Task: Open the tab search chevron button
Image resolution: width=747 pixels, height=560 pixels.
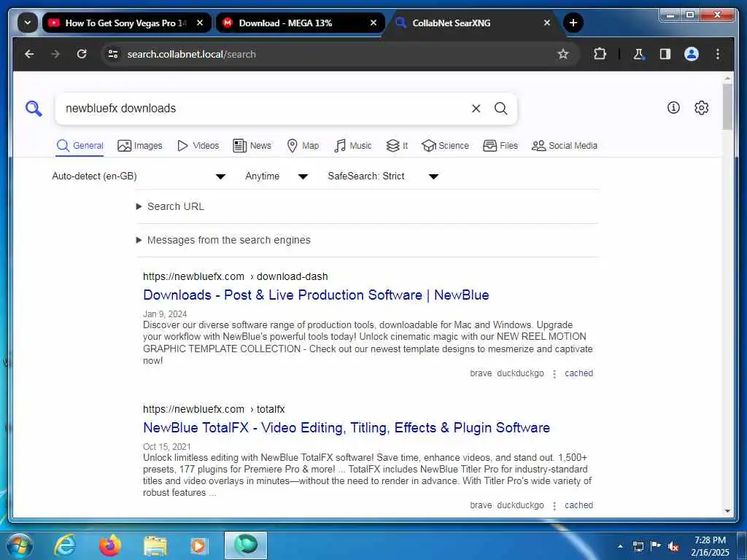Action: tap(28, 23)
